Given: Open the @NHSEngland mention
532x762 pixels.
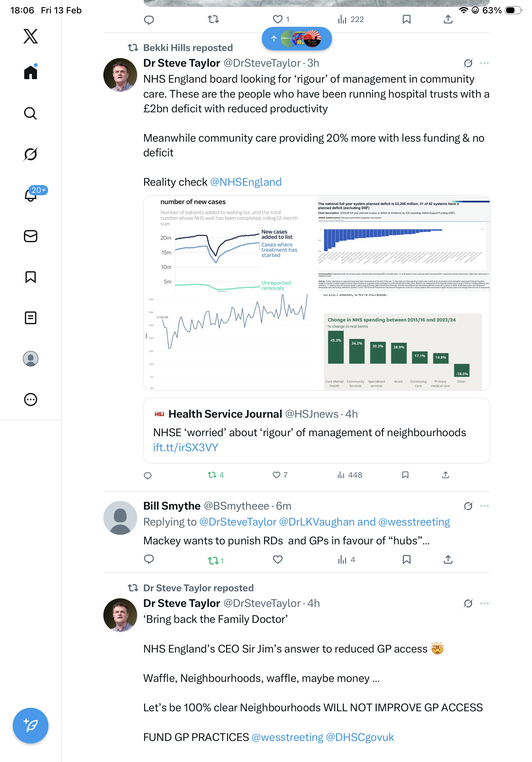Looking at the screenshot, I should 246,182.
